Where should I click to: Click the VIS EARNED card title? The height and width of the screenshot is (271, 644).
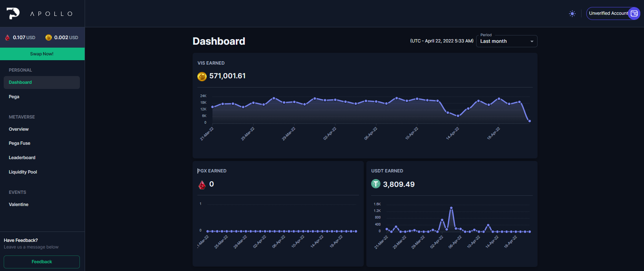211,63
